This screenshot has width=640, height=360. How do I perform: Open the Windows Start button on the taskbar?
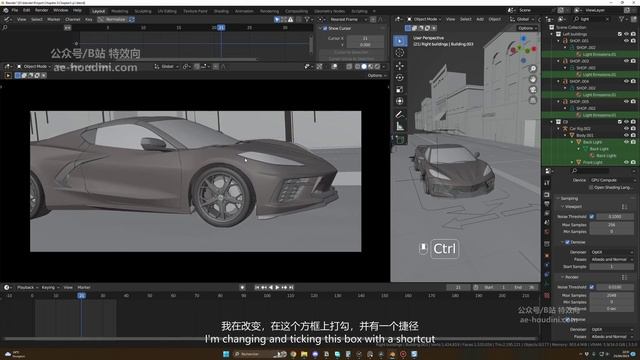pyautogui.click(x=226, y=354)
